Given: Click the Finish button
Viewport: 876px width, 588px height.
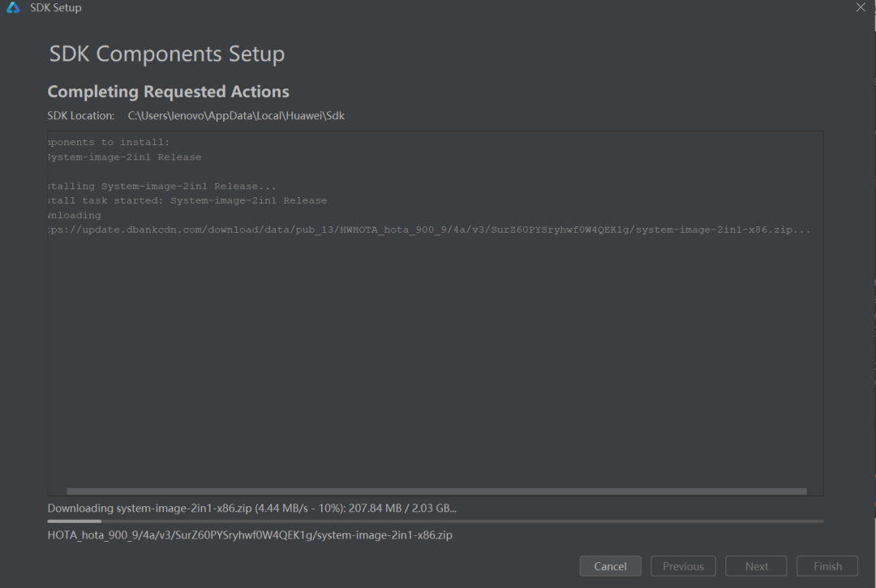Looking at the screenshot, I should 827,566.
